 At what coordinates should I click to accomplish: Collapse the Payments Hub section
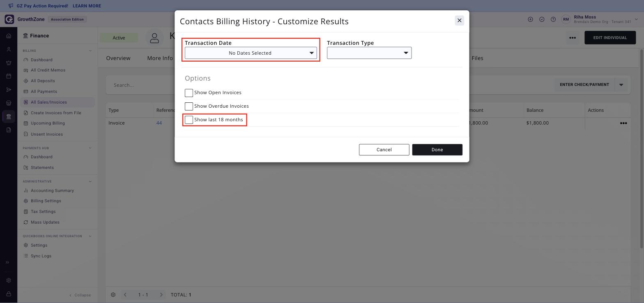[x=90, y=148]
